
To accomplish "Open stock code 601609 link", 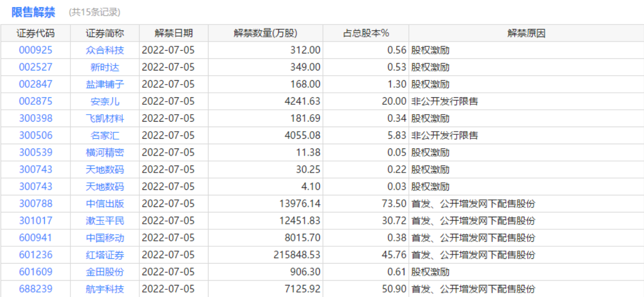I will coord(35,272).
